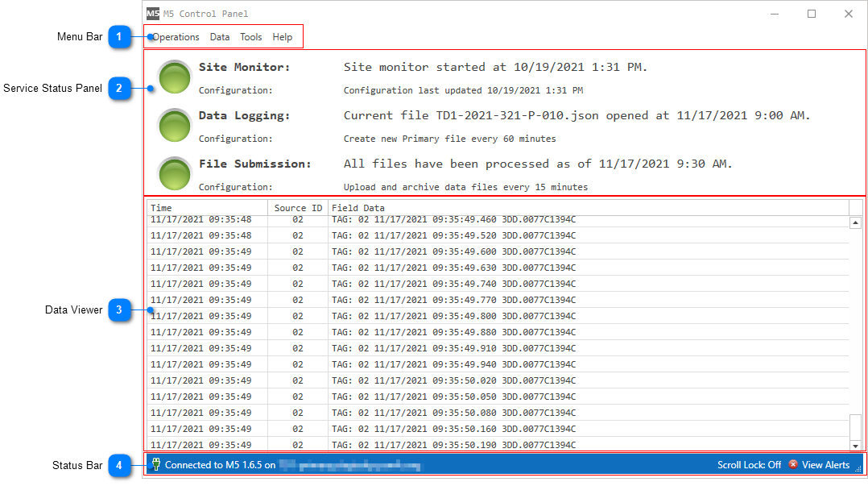Select the row with timestamp 09:35:50.020
This screenshot has height=486, width=868.
coord(498,380)
